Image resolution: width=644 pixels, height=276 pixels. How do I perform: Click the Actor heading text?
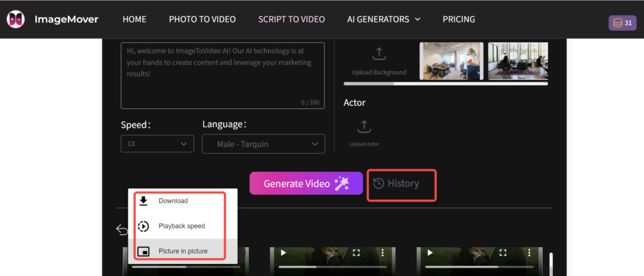click(x=355, y=102)
